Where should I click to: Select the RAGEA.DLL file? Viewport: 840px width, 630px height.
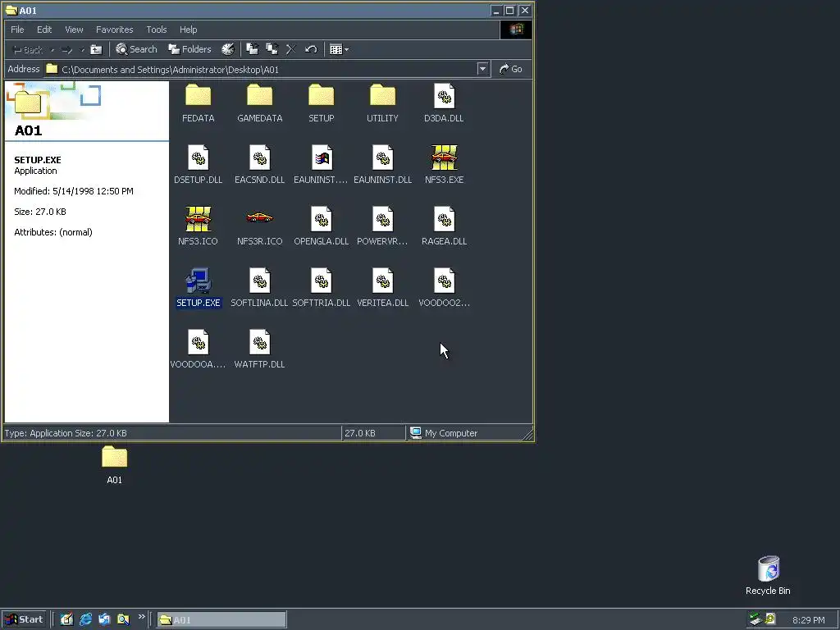(x=444, y=226)
